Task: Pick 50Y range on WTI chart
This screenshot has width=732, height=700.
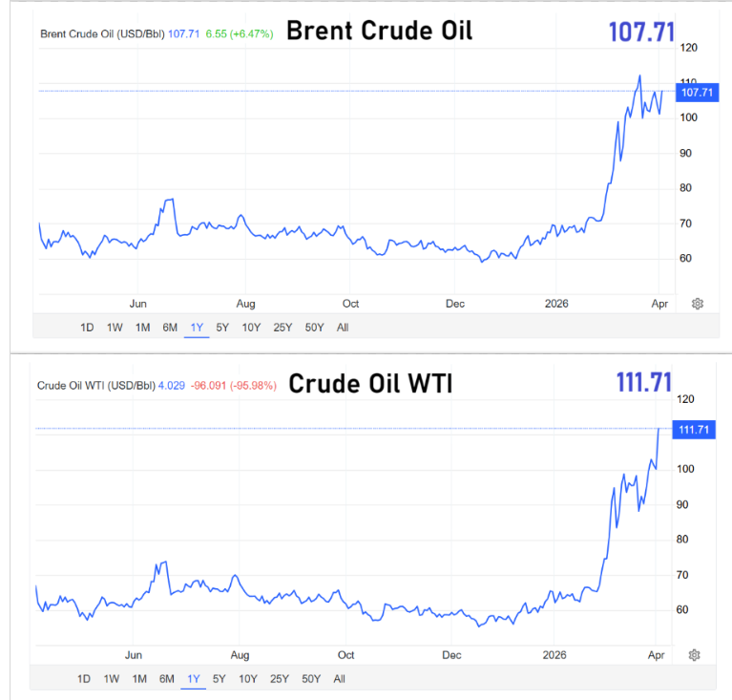Action: tap(311, 679)
